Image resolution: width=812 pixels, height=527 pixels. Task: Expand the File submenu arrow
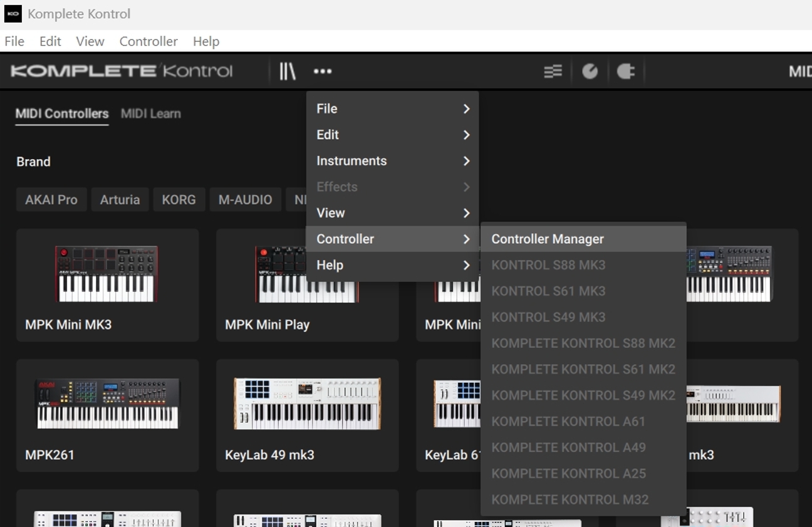(466, 109)
